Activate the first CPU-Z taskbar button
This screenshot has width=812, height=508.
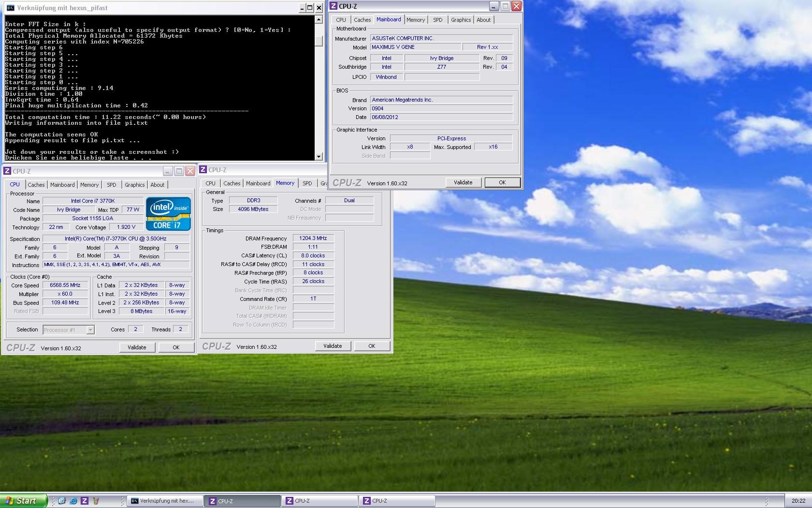[x=242, y=501]
